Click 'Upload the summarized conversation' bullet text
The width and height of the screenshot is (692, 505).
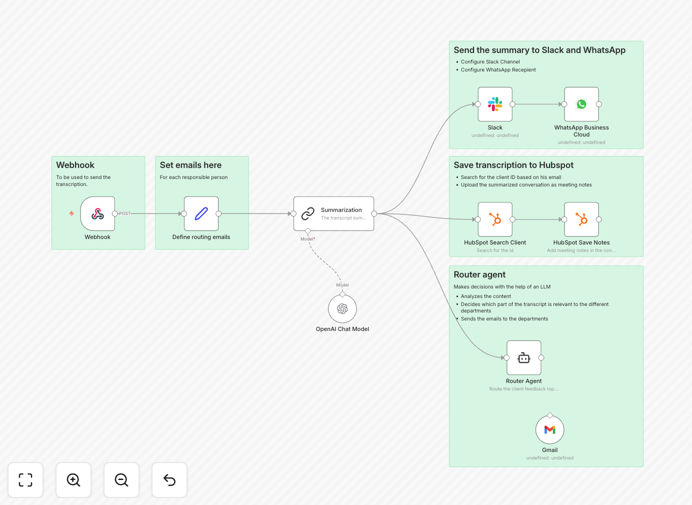point(526,185)
